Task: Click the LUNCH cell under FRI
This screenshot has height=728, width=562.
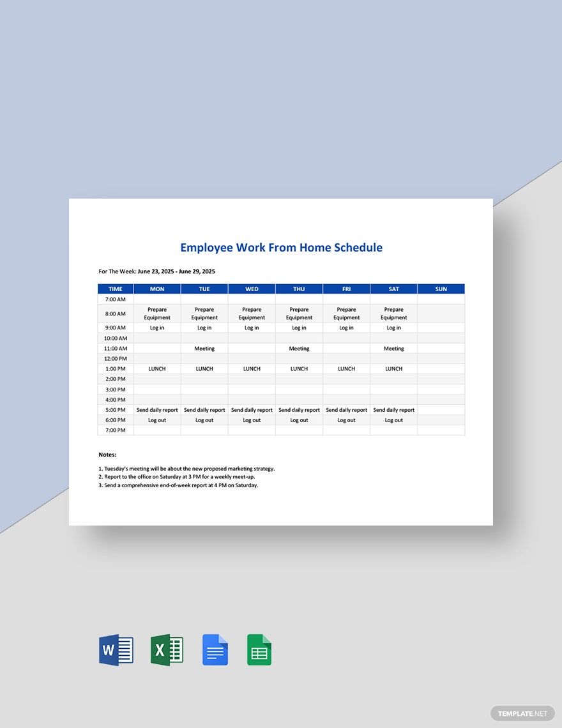Action: [x=346, y=368]
